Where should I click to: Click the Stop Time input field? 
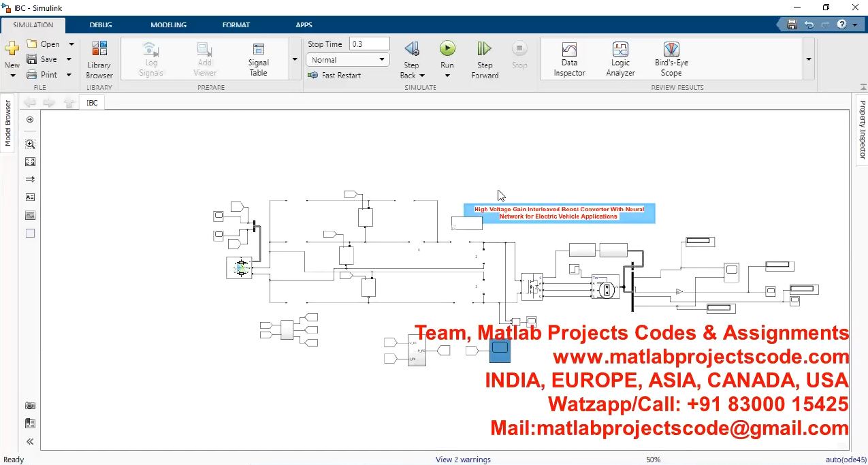pos(370,44)
